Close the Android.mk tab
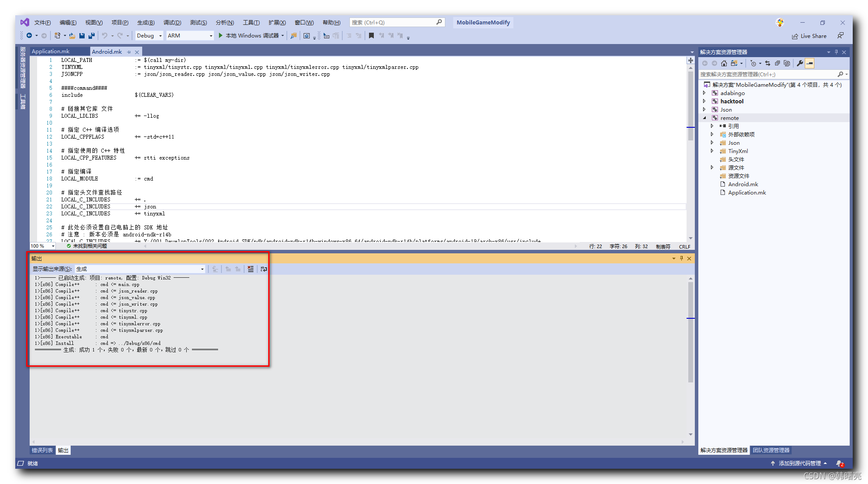The image size is (868, 484). click(137, 52)
